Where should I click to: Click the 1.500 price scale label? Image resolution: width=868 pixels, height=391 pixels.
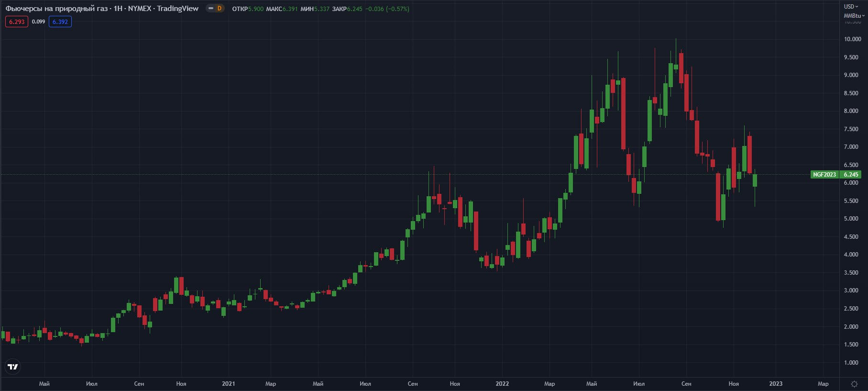851,345
